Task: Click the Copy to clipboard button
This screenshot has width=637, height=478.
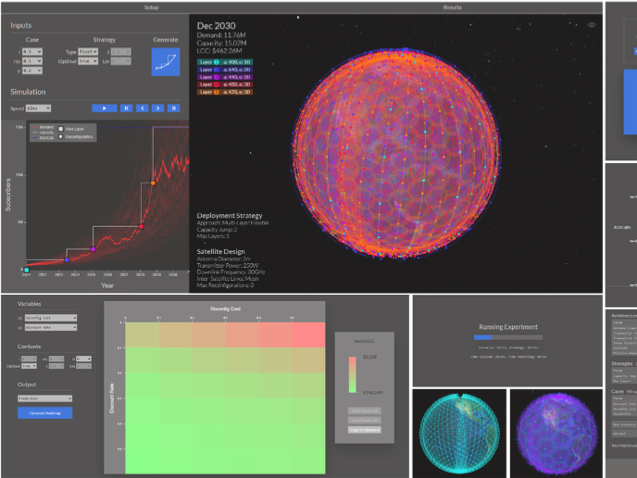Action: click(363, 428)
